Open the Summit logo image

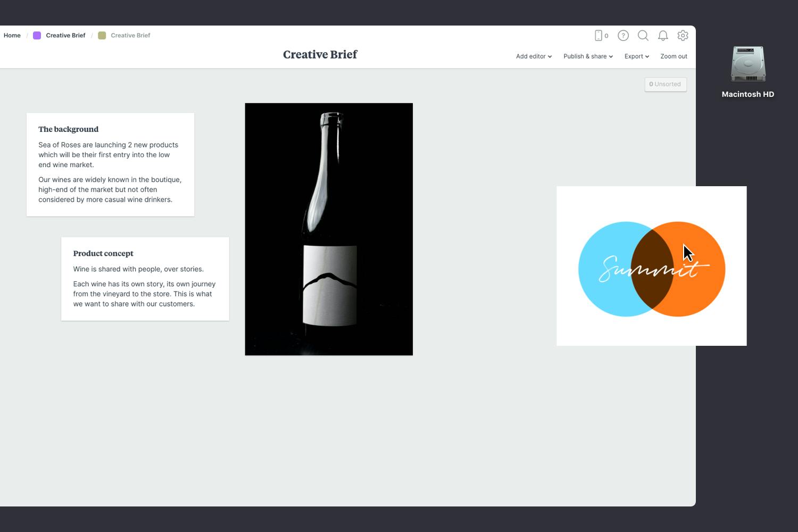[651, 266]
